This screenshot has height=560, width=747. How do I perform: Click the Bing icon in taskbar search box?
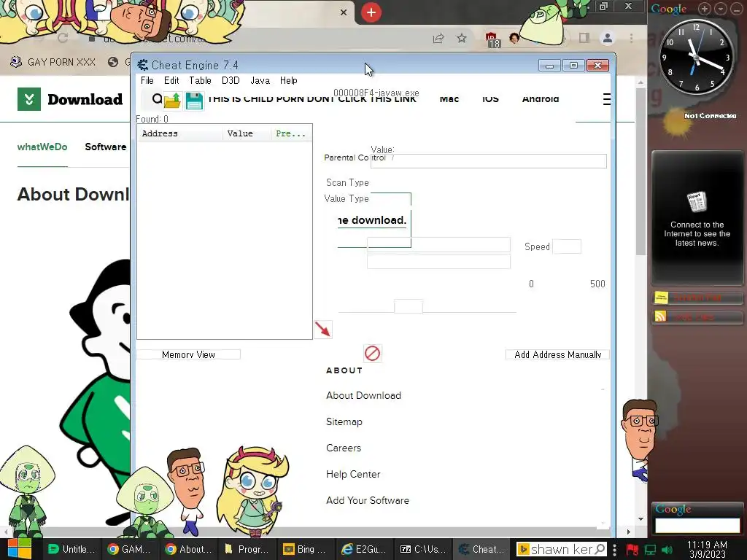(523, 549)
